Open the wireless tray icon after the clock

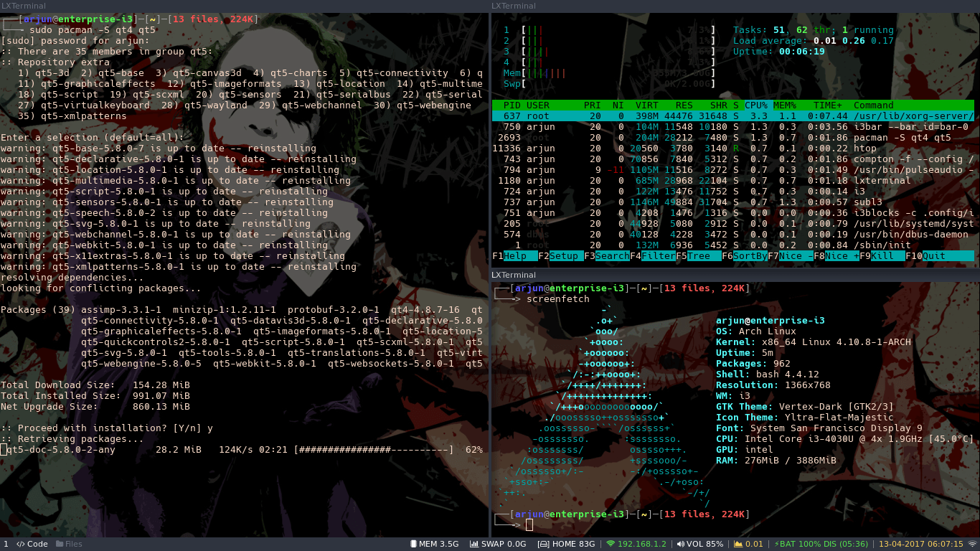click(x=972, y=544)
